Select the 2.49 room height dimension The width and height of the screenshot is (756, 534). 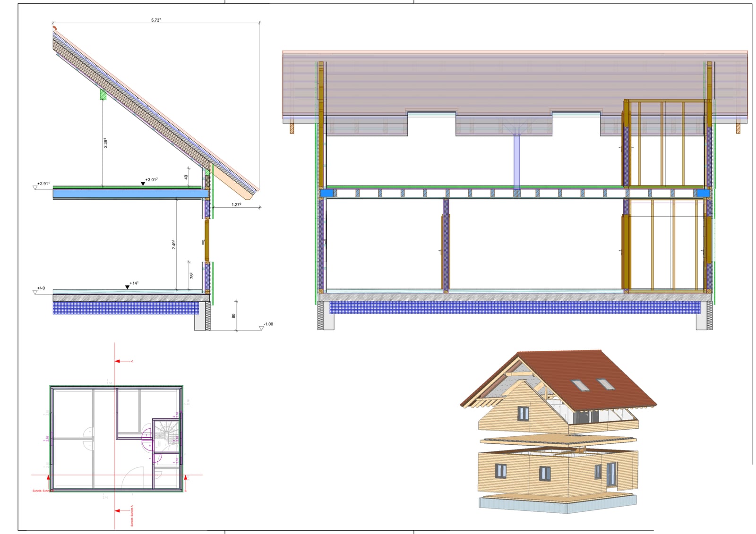click(174, 245)
